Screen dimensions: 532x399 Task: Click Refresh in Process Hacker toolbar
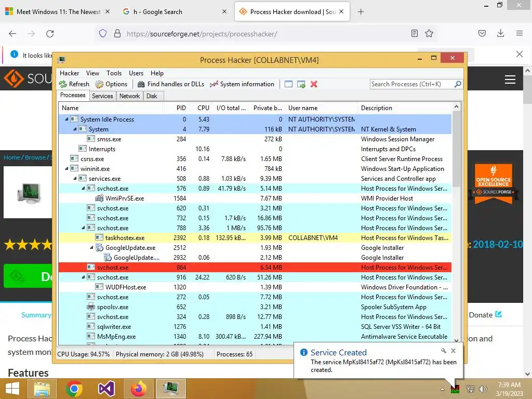pos(74,84)
